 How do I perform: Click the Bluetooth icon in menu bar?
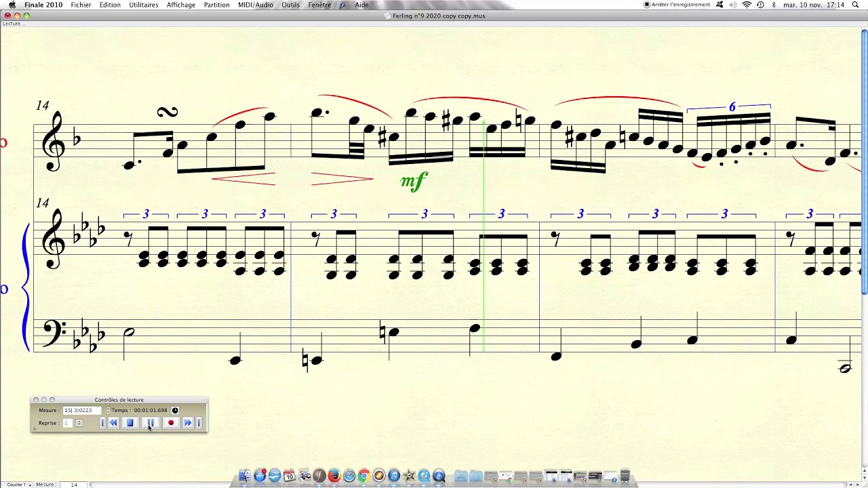click(774, 5)
